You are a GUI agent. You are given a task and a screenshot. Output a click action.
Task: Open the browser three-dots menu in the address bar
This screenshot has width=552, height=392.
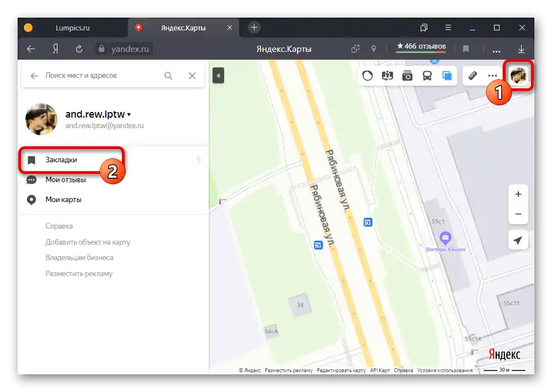496,51
